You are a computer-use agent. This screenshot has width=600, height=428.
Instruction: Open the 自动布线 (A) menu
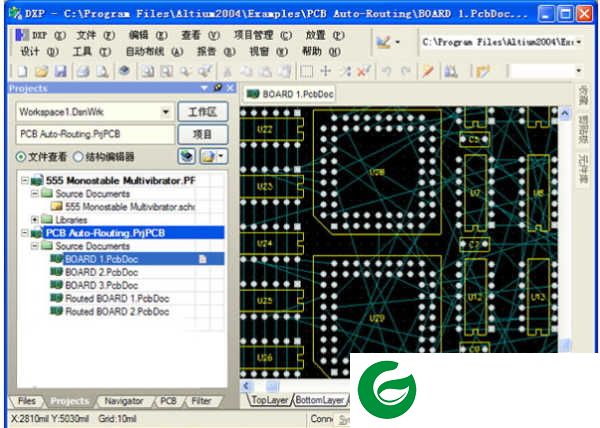pos(155,51)
